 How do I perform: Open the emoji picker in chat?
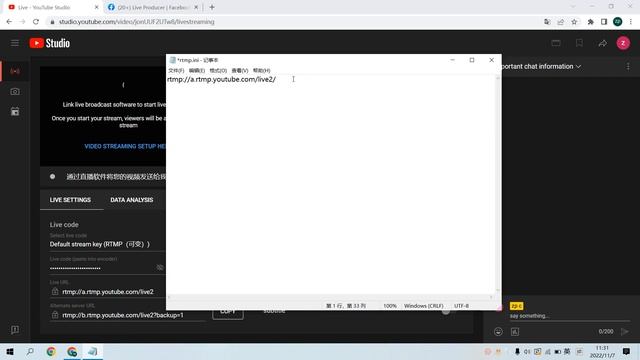click(498, 331)
